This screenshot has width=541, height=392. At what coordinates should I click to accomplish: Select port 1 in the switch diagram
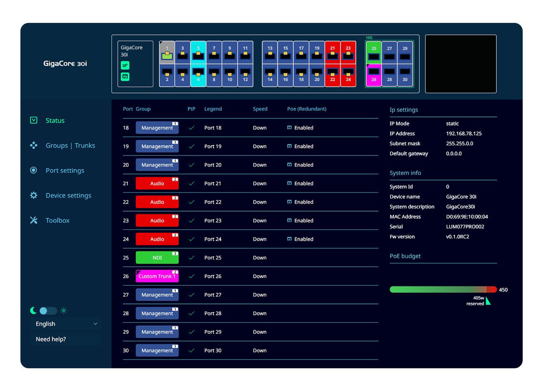point(167,52)
